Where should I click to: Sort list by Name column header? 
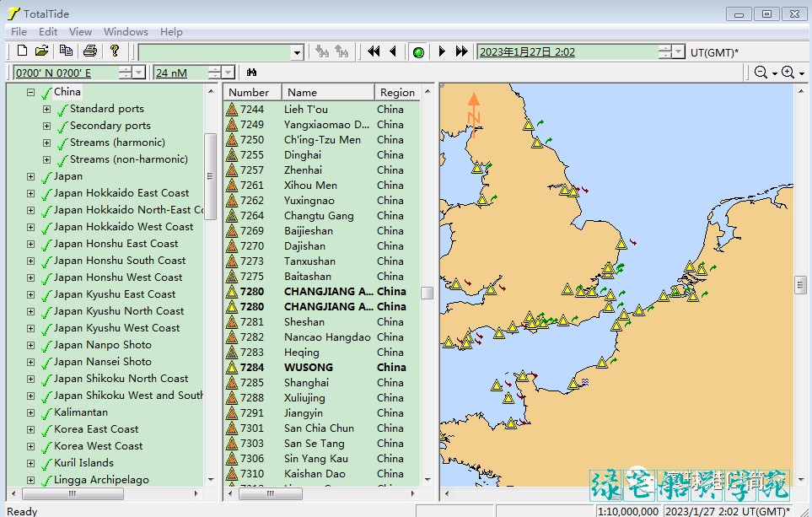coord(328,92)
